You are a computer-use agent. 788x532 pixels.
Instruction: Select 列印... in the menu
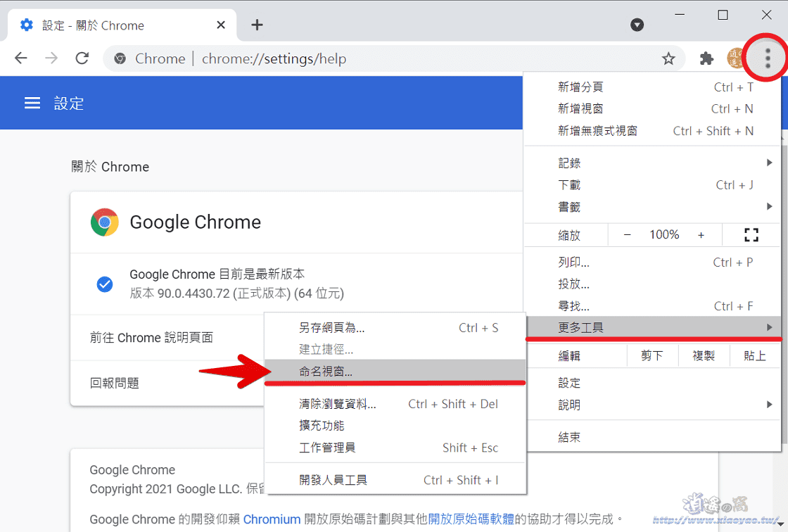(x=652, y=262)
